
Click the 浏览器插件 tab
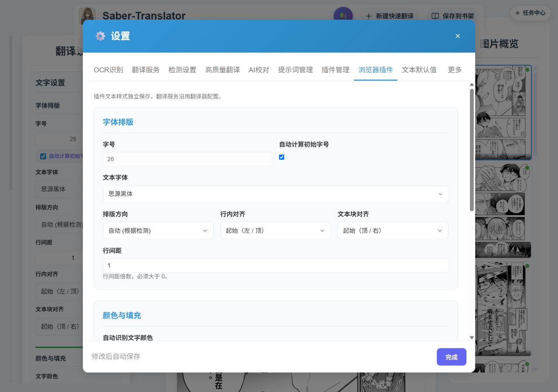(376, 70)
